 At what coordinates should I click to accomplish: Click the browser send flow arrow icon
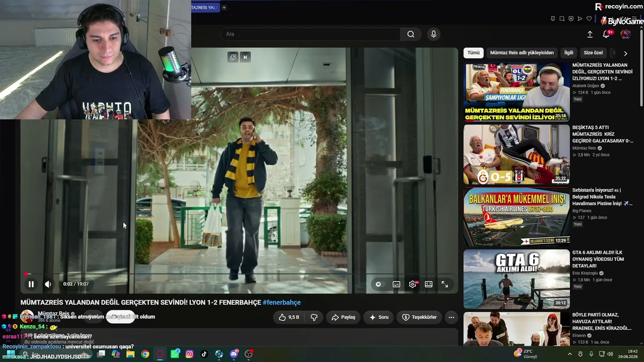point(580,19)
